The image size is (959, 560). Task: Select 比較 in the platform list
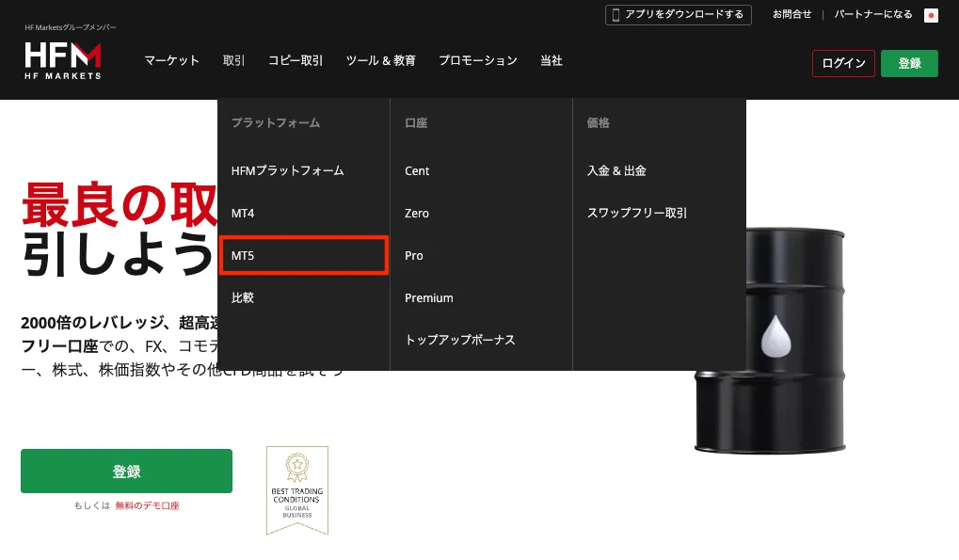pyautogui.click(x=243, y=297)
